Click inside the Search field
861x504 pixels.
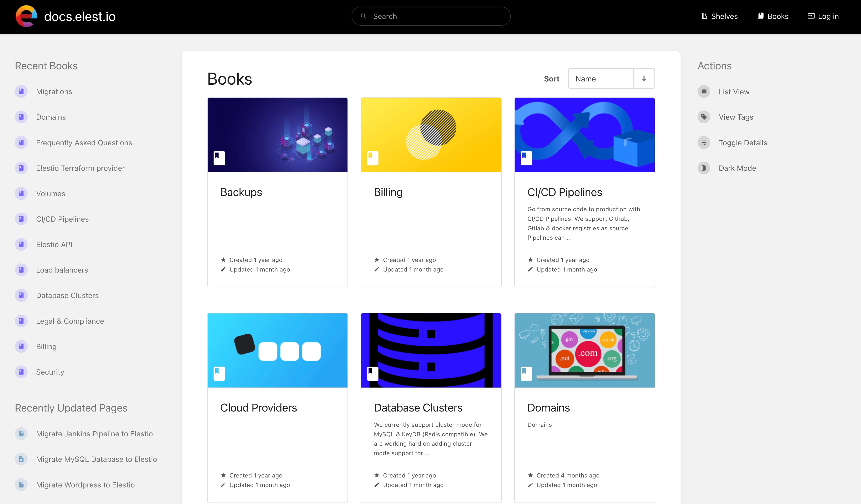[x=430, y=16]
